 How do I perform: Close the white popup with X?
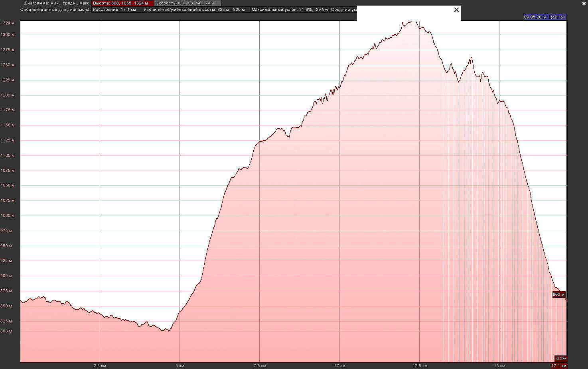(x=456, y=10)
